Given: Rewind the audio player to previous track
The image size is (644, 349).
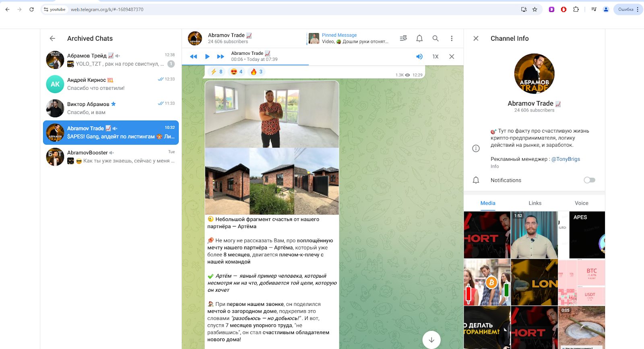Looking at the screenshot, I should pyautogui.click(x=194, y=56).
